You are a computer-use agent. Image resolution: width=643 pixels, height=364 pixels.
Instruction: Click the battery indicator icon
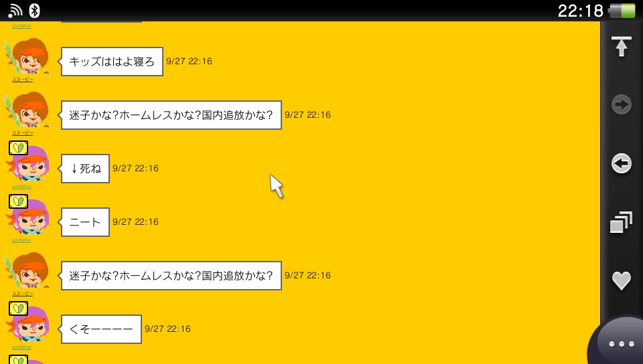(622, 11)
